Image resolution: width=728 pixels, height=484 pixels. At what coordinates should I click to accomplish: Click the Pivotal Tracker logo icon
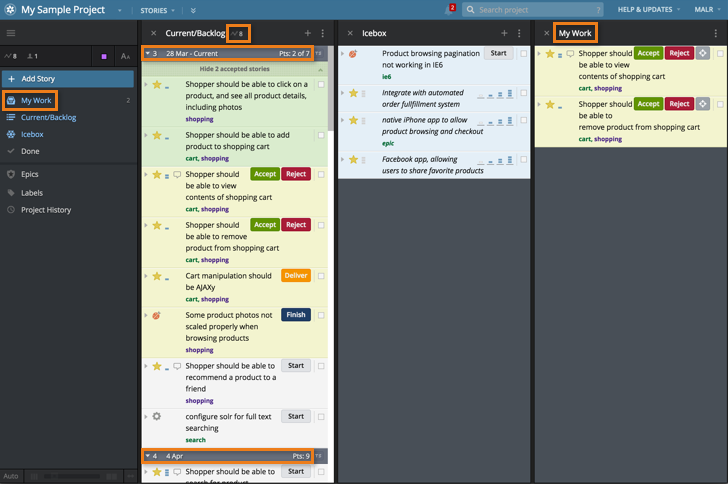10,9
